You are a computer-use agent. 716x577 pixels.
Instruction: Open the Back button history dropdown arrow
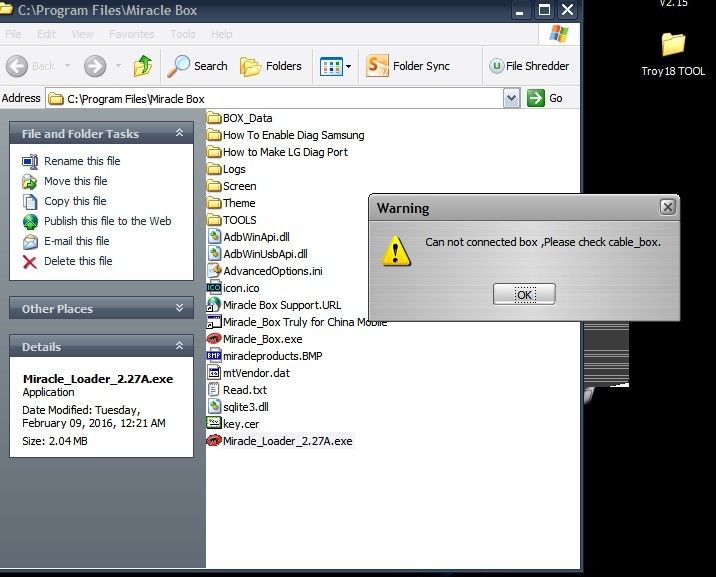[68, 66]
